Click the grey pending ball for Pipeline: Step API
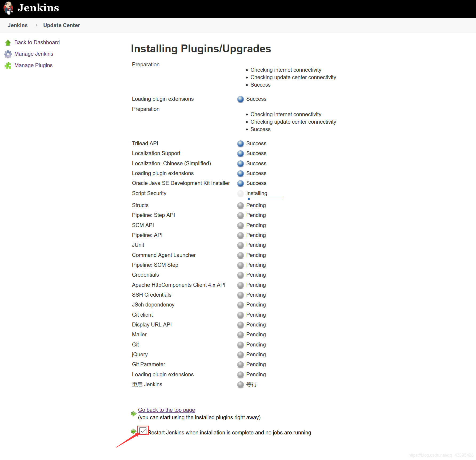The width and height of the screenshot is (476, 460). [x=241, y=215]
